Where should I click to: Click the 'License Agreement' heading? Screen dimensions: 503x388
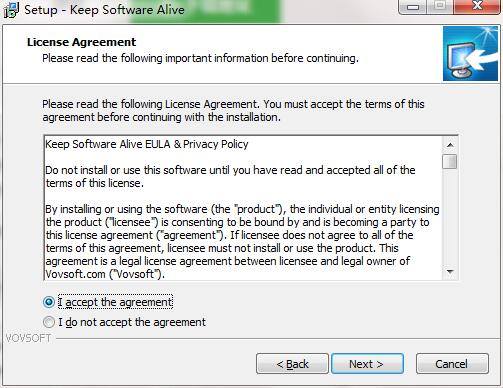coord(81,42)
